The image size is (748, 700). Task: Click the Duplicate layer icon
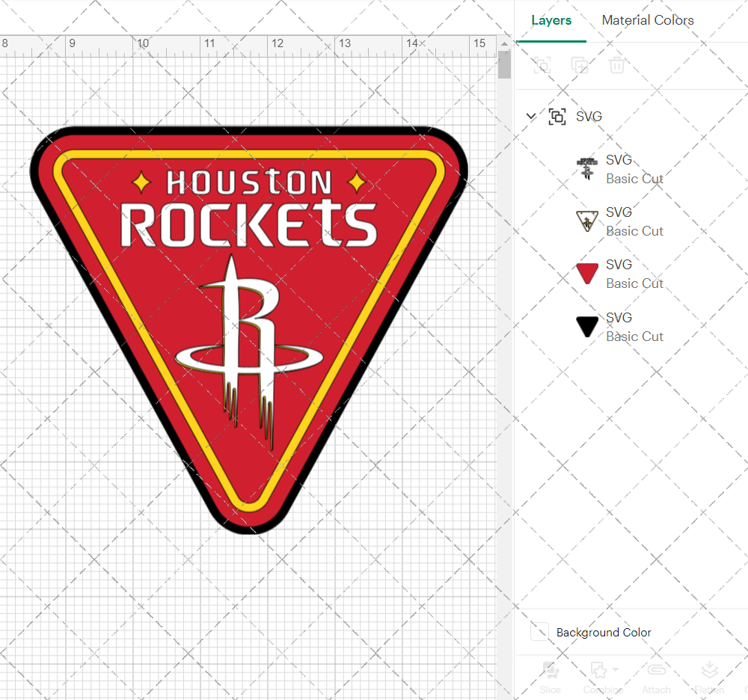579,65
